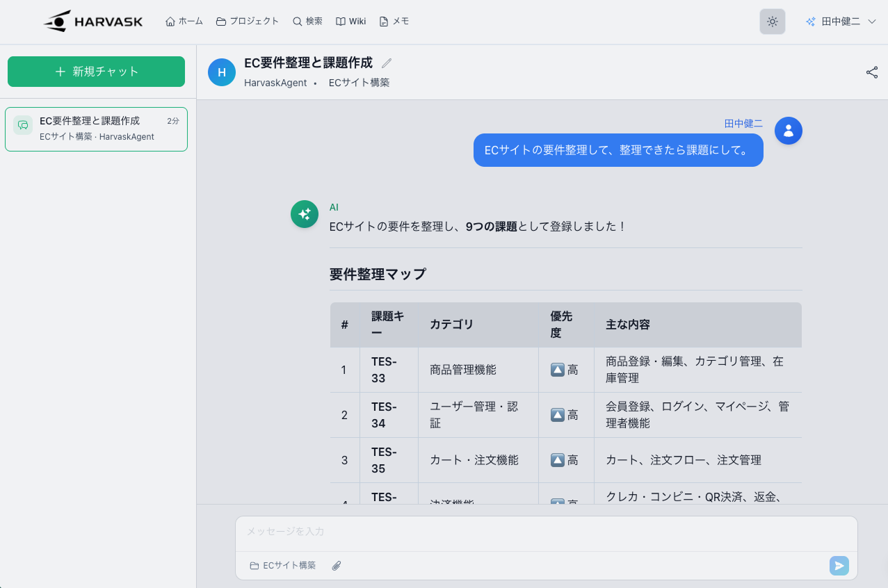
Task: Go to the ホーム menu item
Action: click(184, 22)
